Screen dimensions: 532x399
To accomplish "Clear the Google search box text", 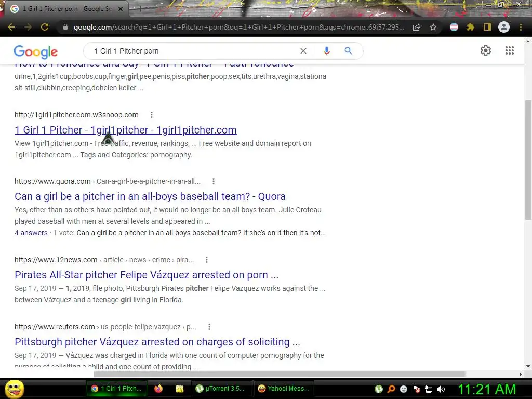I will 303,51.
